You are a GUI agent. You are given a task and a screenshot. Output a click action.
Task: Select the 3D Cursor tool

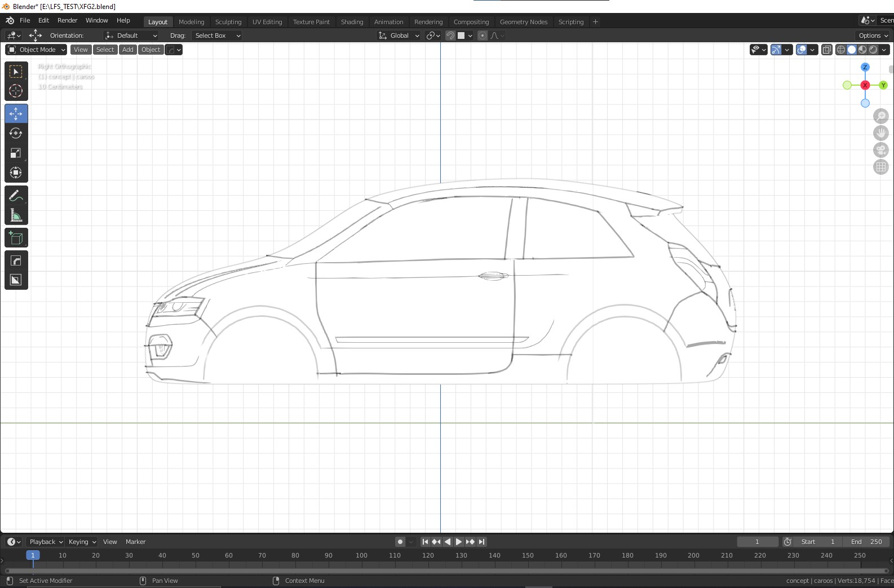coord(16,91)
